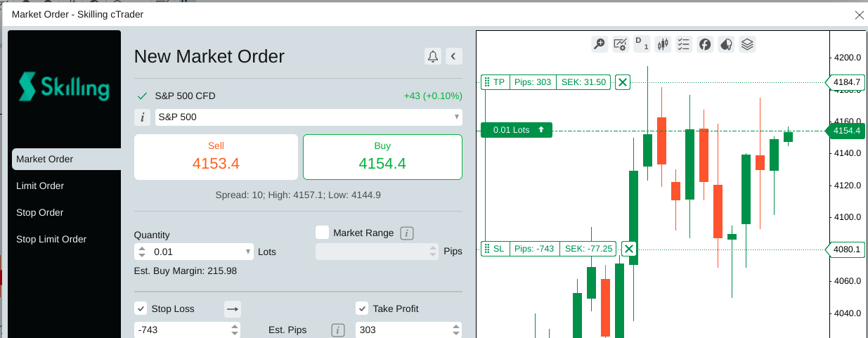Click the Spread High Low info line

(x=298, y=195)
